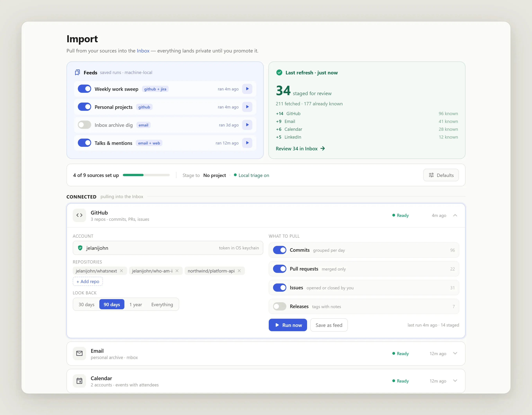The width and height of the screenshot is (532, 415).
Task: Enable the Inbox archive dig toggle
Action: [x=84, y=125]
